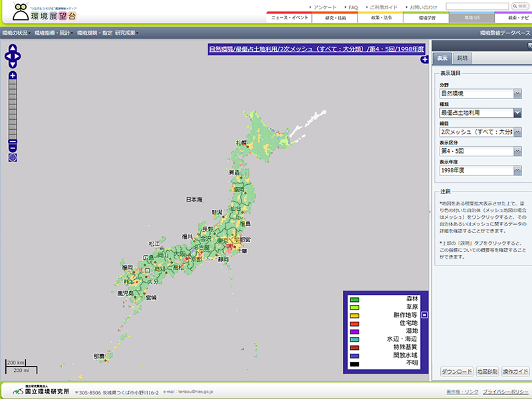
Task: Focus the site search input field
Action: (477, 7)
